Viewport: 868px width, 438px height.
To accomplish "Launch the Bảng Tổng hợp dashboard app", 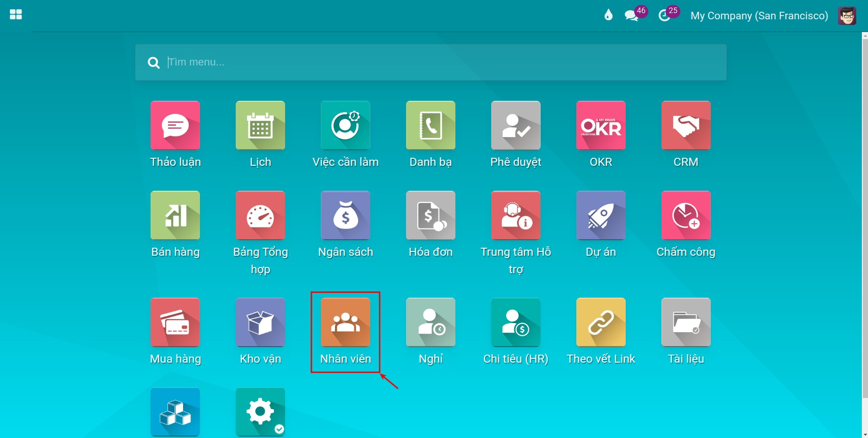I will (x=260, y=215).
